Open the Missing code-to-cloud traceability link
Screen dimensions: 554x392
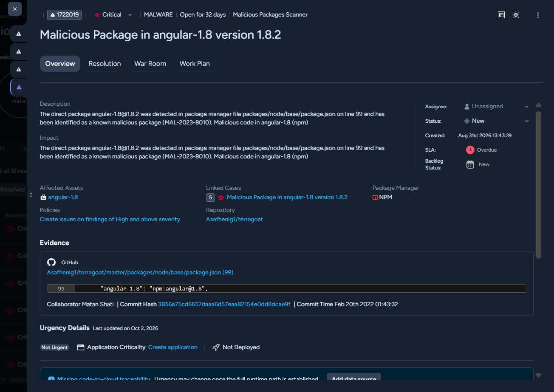pyautogui.click(x=104, y=379)
